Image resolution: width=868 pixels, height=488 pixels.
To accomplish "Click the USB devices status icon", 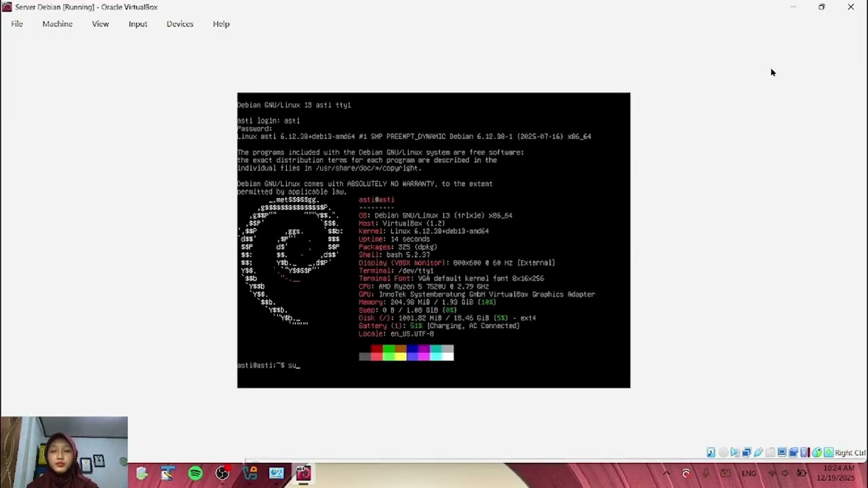I will coord(758,453).
